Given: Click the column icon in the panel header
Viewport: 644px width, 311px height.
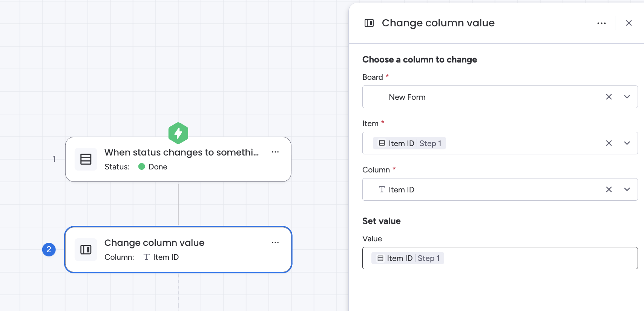Looking at the screenshot, I should coord(369,23).
